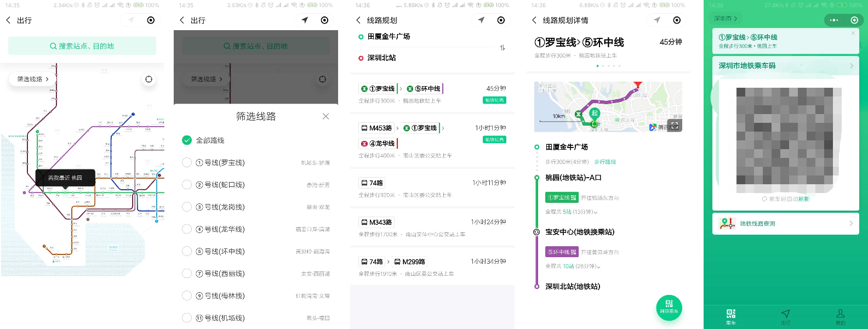Image resolution: width=868 pixels, height=329 pixels.
Task: Check the 全部路线 option
Action: pyautogui.click(x=187, y=140)
